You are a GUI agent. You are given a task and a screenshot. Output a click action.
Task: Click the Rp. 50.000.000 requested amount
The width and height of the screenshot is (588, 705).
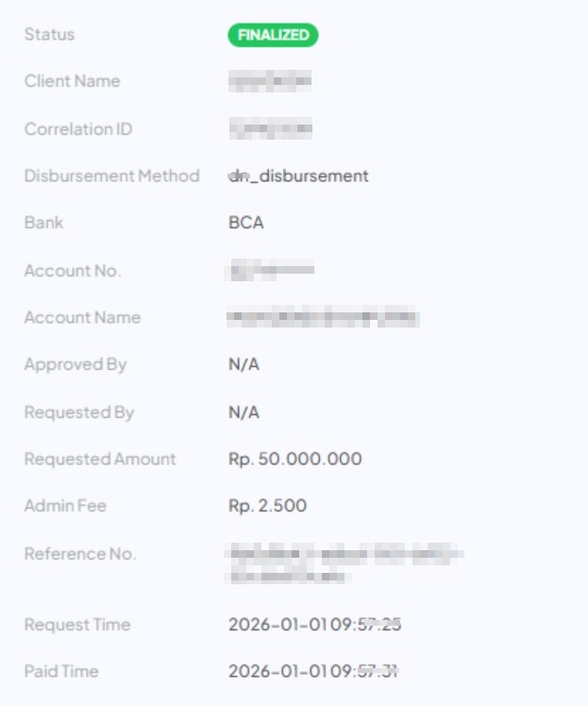tap(294, 460)
